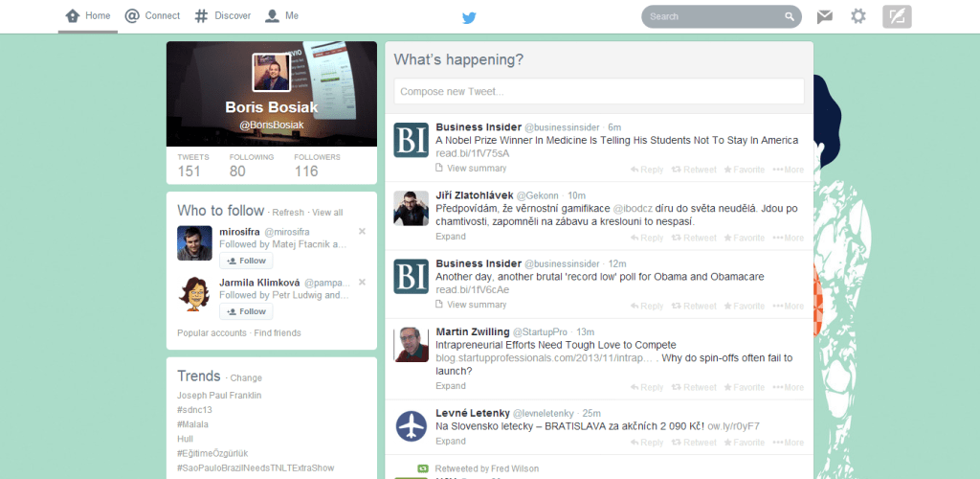Follow Jarmila Klimková
The width and height of the screenshot is (980, 479).
[x=246, y=311]
